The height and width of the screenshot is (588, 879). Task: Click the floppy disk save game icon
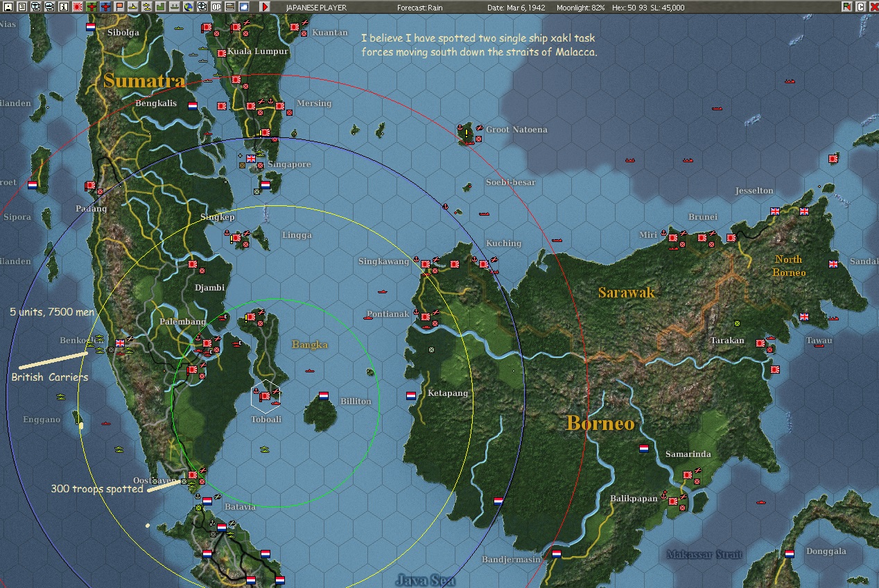8,7
